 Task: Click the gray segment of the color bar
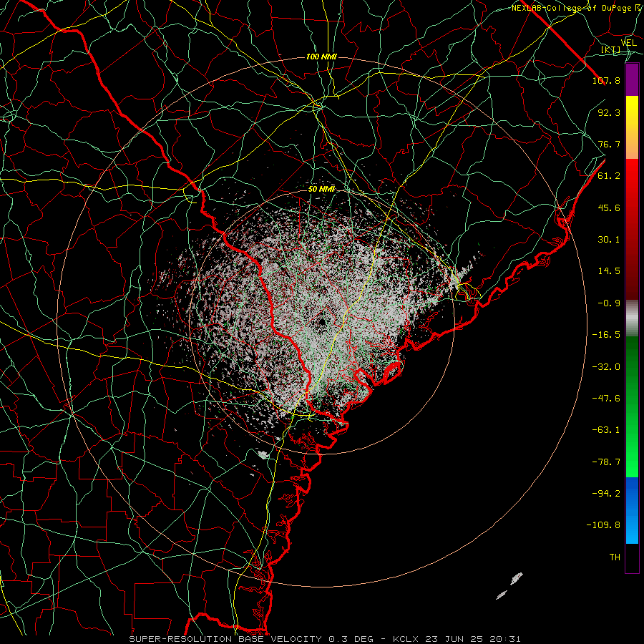pyautogui.click(x=632, y=318)
